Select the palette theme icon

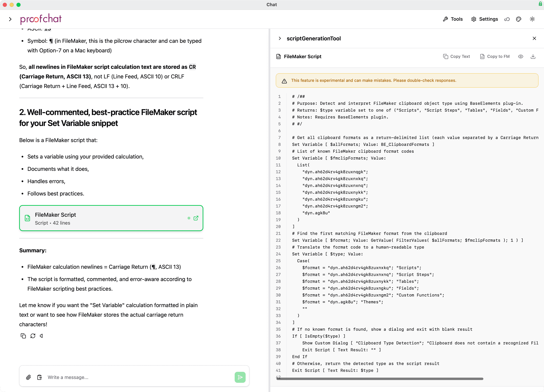(x=519, y=19)
